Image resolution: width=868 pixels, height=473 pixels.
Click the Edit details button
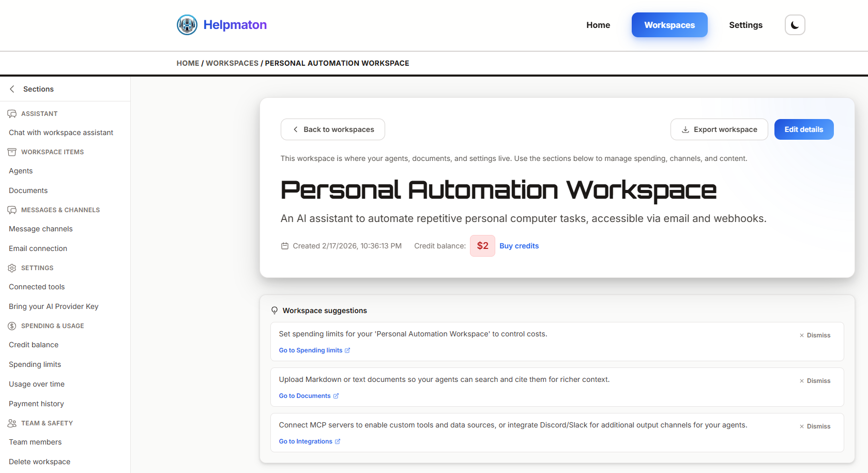[803, 129]
